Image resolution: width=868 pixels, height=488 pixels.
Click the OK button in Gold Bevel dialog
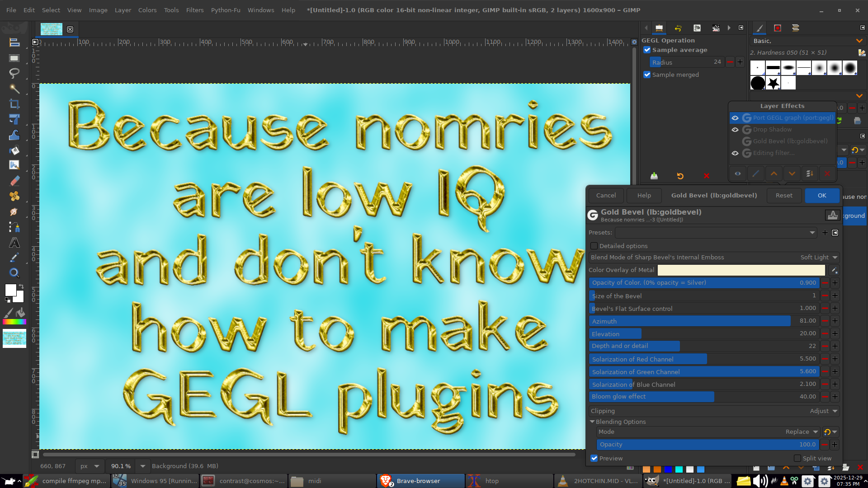(821, 195)
